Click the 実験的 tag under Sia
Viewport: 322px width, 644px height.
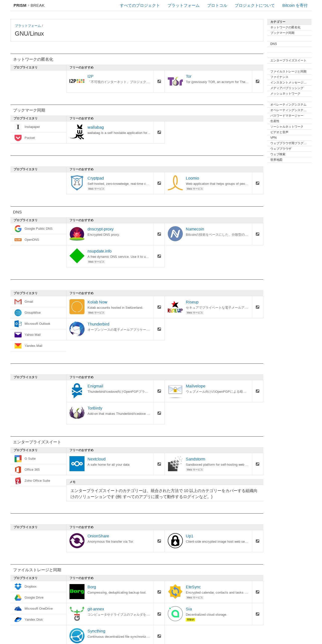(190, 620)
